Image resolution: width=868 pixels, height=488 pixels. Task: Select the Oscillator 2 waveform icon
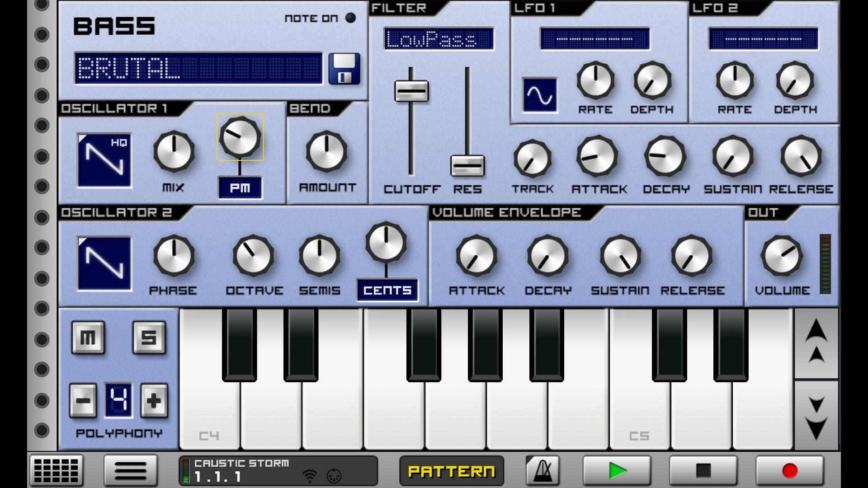pos(105,264)
